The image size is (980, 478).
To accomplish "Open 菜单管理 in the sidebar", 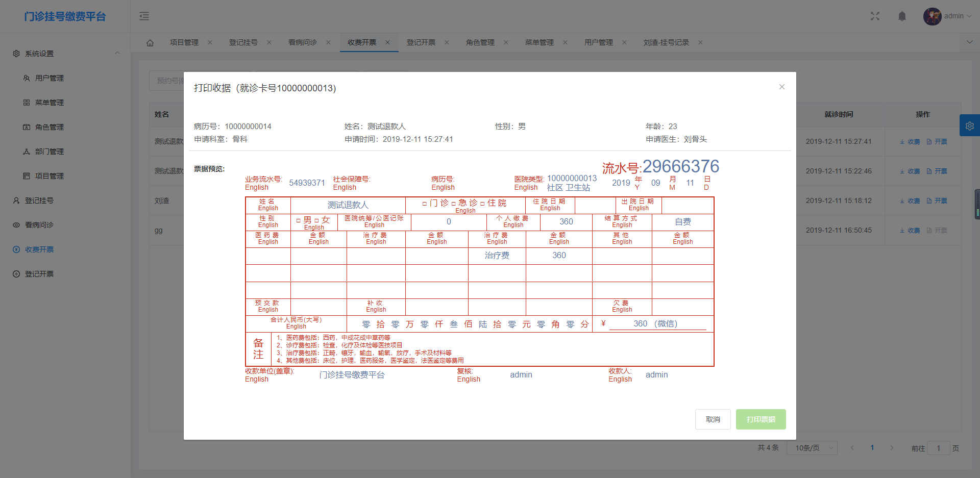I will pyautogui.click(x=65, y=103).
